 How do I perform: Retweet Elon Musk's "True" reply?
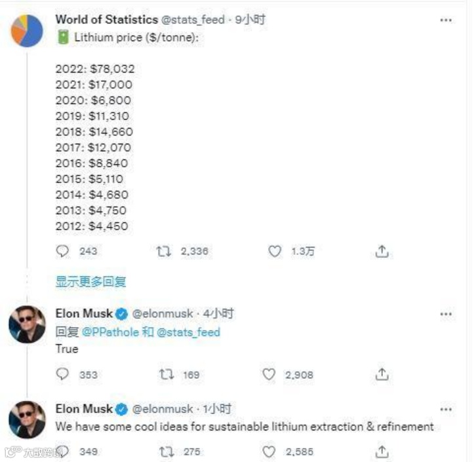tap(166, 374)
